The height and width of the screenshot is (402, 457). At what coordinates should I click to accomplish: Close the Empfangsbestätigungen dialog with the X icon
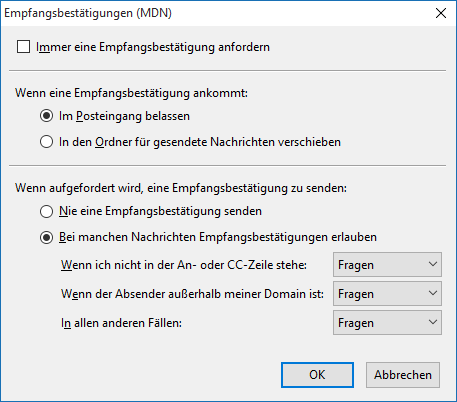tap(441, 13)
